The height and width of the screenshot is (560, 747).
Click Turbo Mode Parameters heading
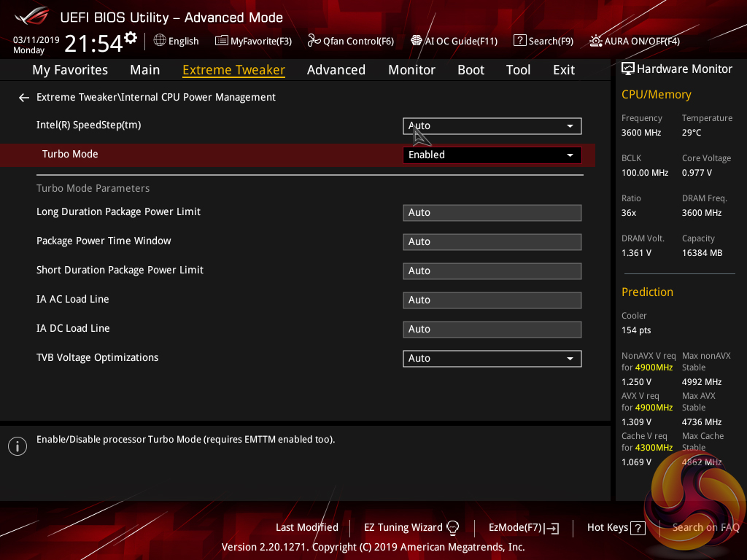pos(93,189)
